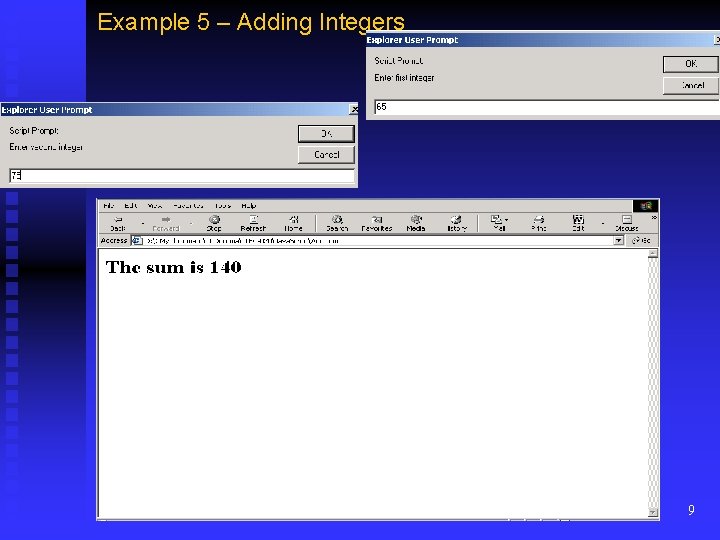Image resolution: width=720 pixels, height=540 pixels.
Task: Click Cancel in first integer prompt
Action: pyautogui.click(x=690, y=85)
